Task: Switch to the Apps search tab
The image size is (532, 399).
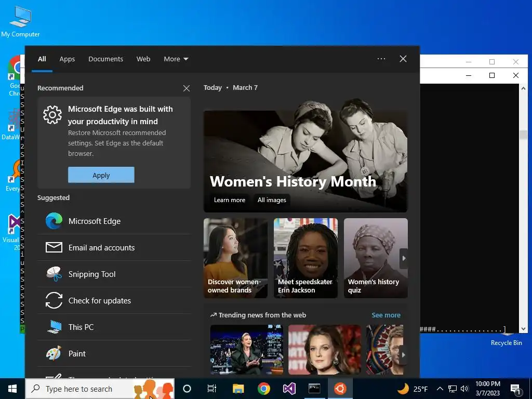Action: point(67,59)
